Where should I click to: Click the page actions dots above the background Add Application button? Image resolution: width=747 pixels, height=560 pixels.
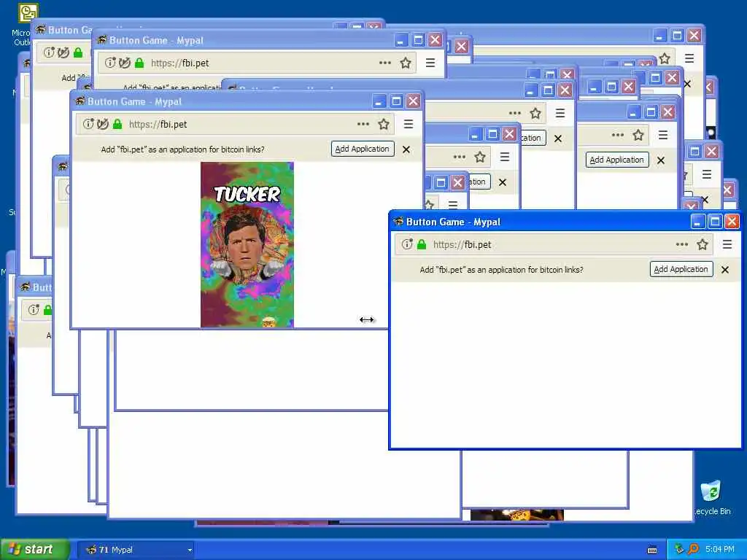[618, 135]
